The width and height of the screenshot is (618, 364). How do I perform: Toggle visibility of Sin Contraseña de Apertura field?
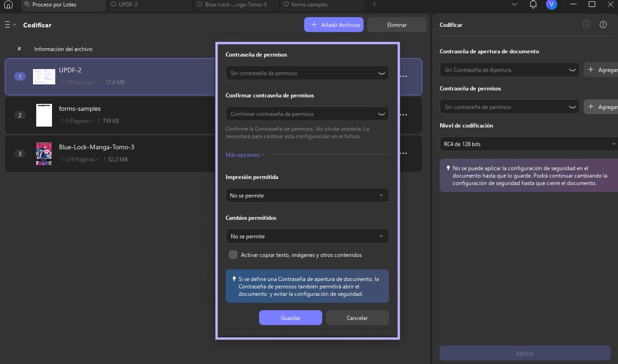(x=572, y=70)
